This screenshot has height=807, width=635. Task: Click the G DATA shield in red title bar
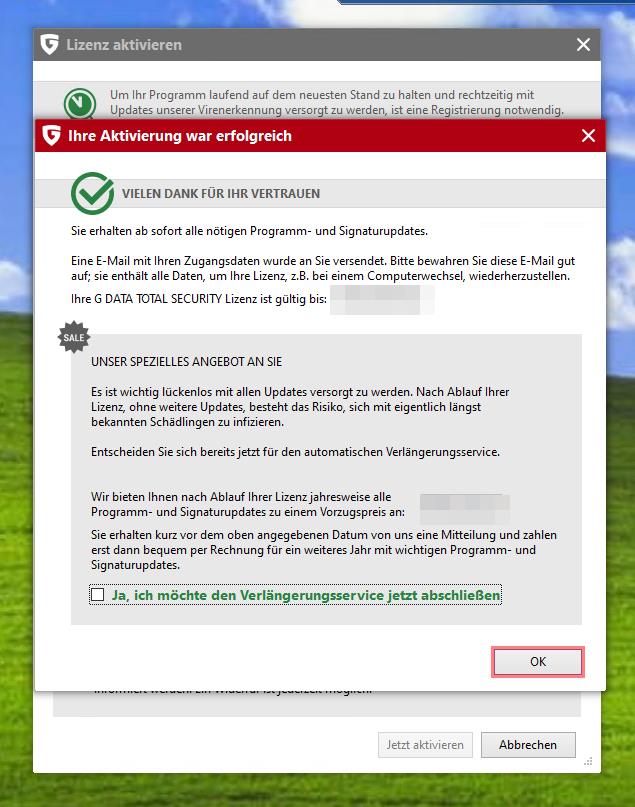coord(51,136)
